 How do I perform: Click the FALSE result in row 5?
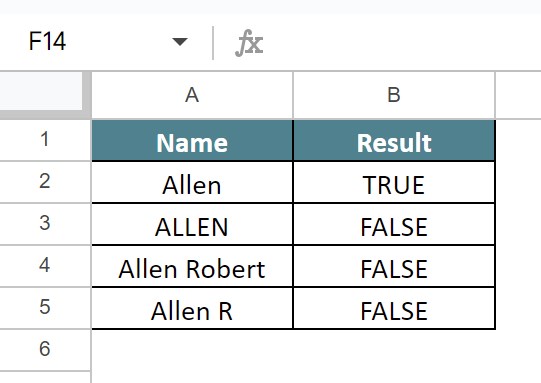[x=394, y=308]
